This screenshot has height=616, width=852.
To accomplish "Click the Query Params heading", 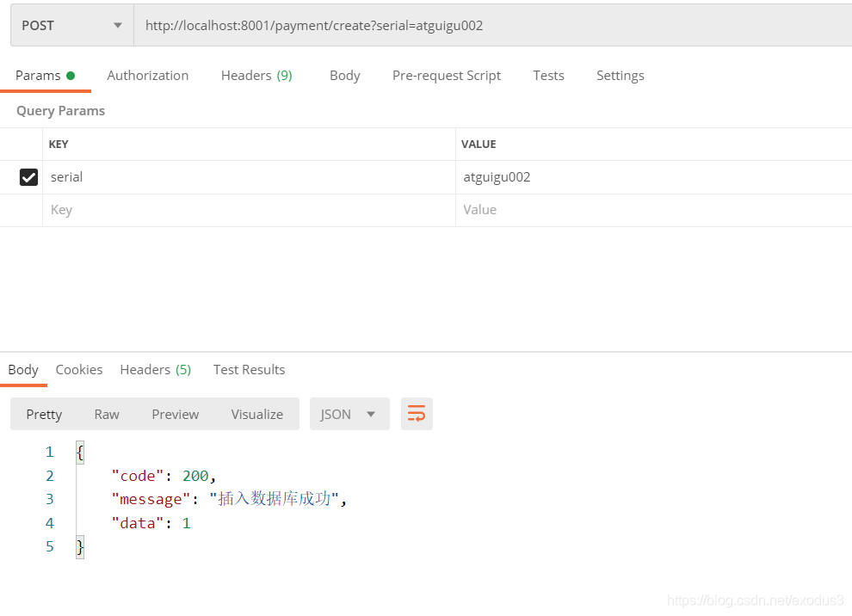I will tap(60, 111).
